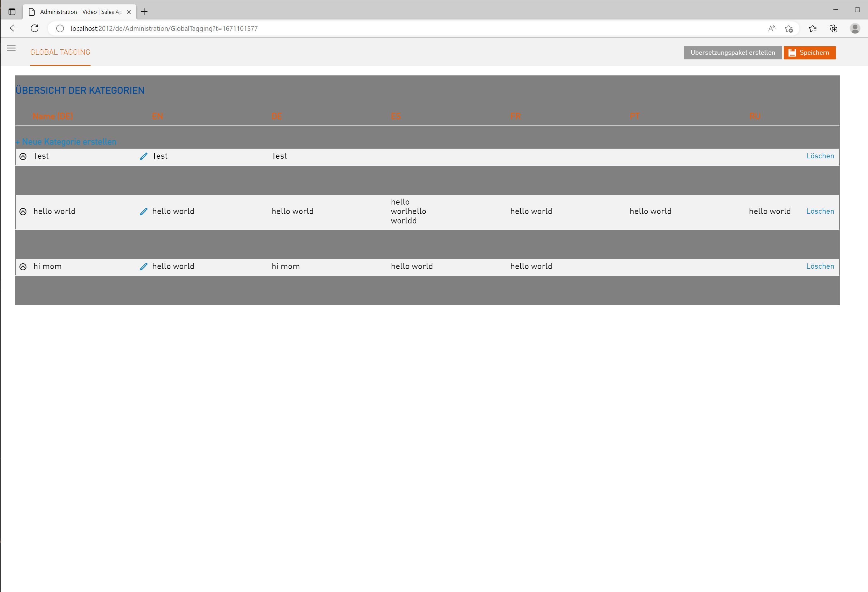Viewport: 868px width, 592px height.
Task: Click the browser refresh icon
Action: coord(35,28)
